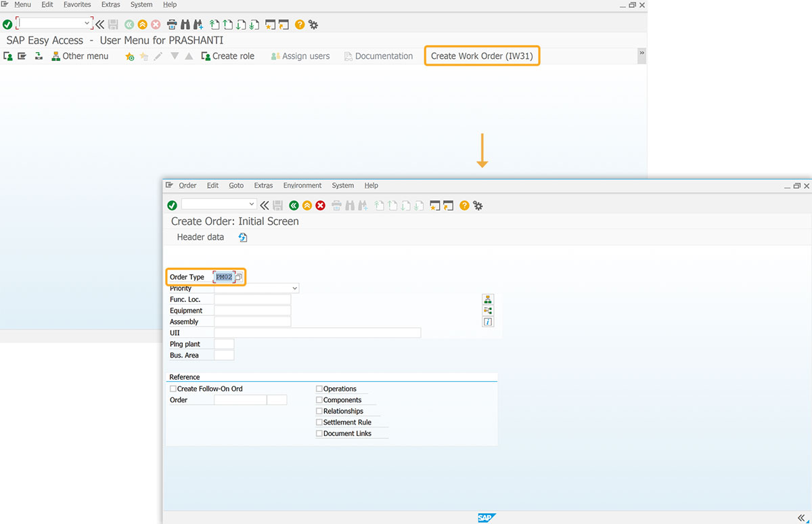Tick the Components checkbox

click(319, 400)
